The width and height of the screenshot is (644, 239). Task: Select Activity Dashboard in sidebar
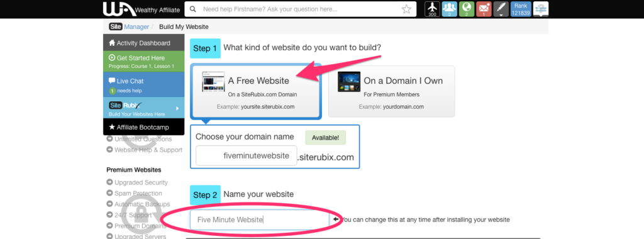[144, 43]
